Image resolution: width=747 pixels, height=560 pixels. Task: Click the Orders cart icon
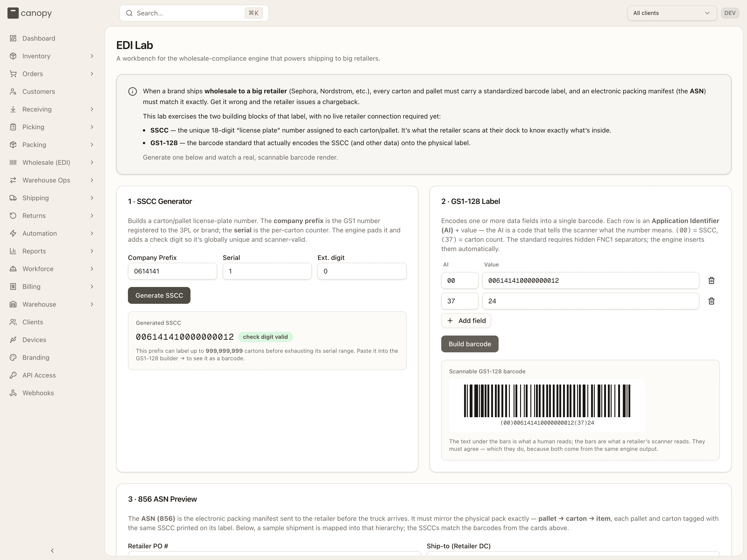[x=13, y=74]
